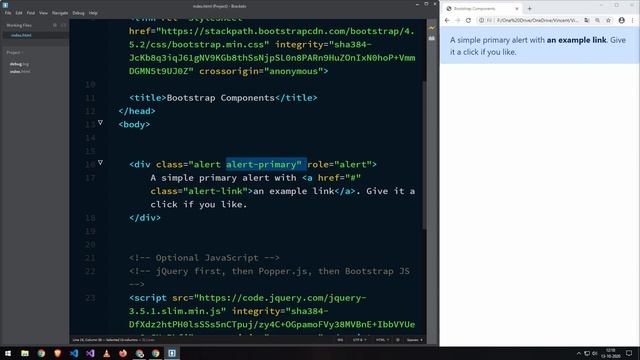Click the split view icon in Working Files
640x360 pixels.
click(x=63, y=25)
